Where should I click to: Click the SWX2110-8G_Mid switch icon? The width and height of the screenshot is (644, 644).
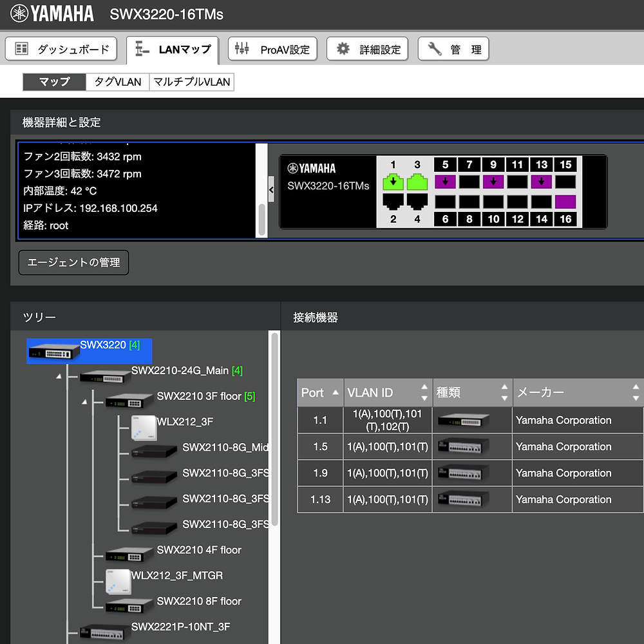click(x=155, y=452)
